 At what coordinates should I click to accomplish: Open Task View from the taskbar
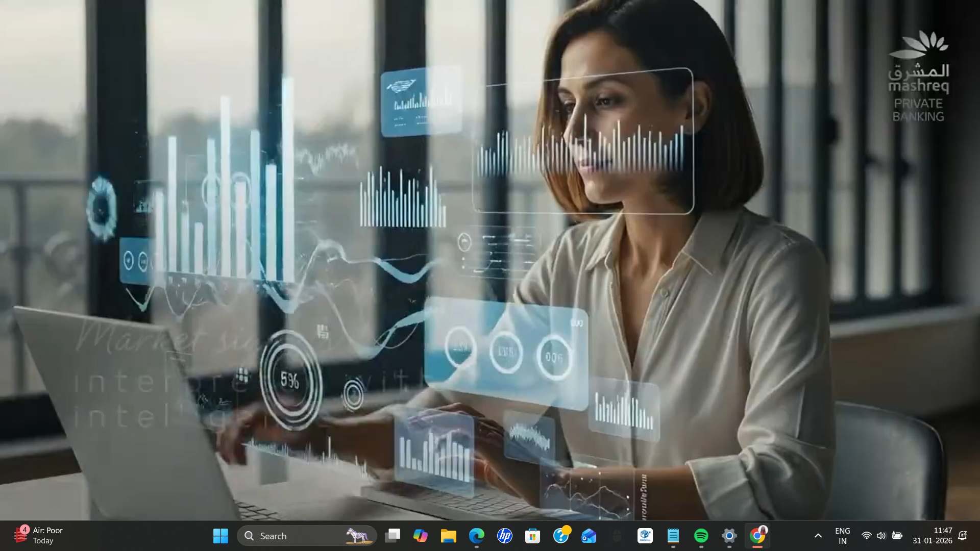click(x=393, y=536)
